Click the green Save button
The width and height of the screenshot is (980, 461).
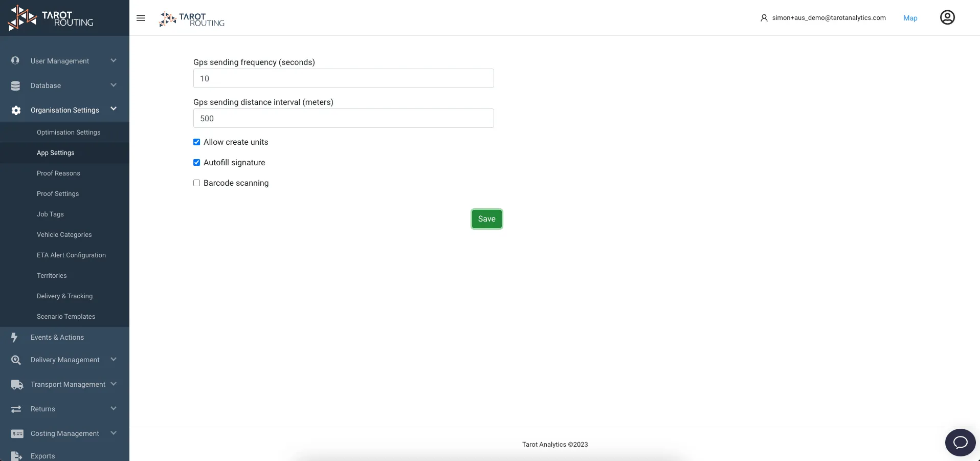coord(487,219)
